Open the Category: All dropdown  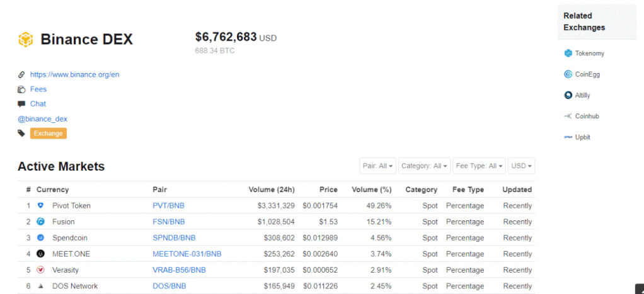click(424, 166)
